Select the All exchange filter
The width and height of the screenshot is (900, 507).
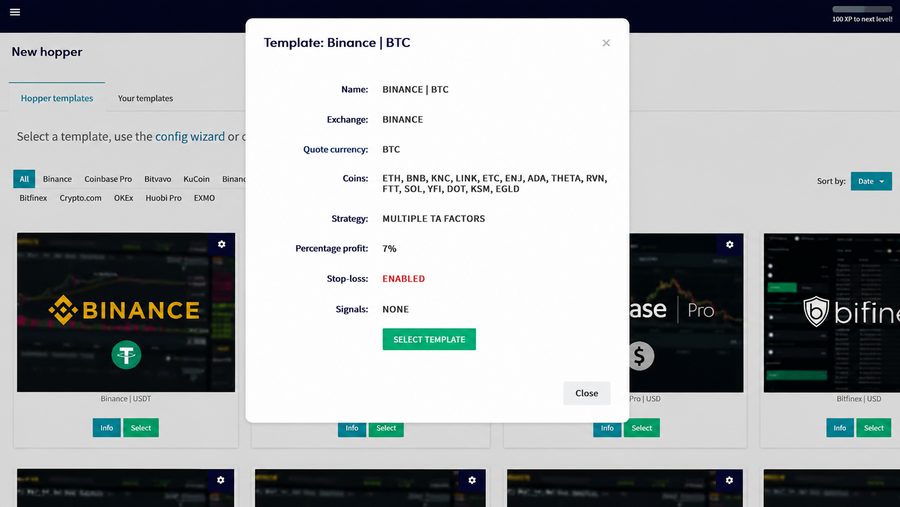click(x=24, y=179)
